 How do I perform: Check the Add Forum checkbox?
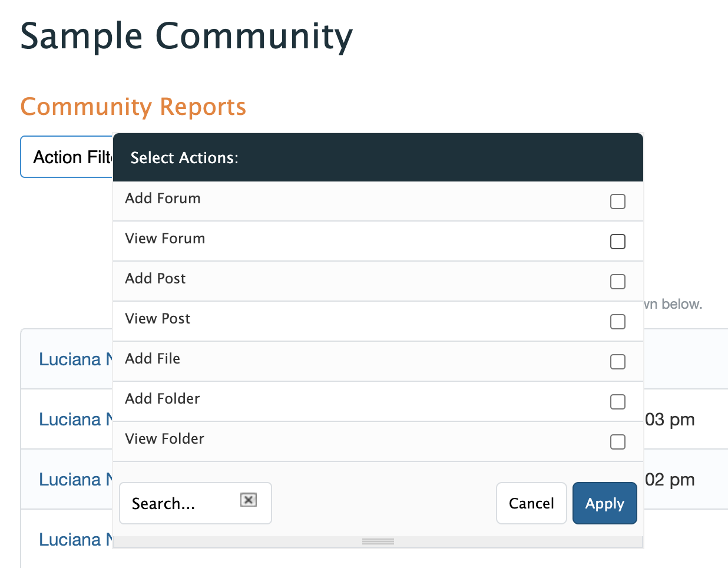click(x=617, y=202)
